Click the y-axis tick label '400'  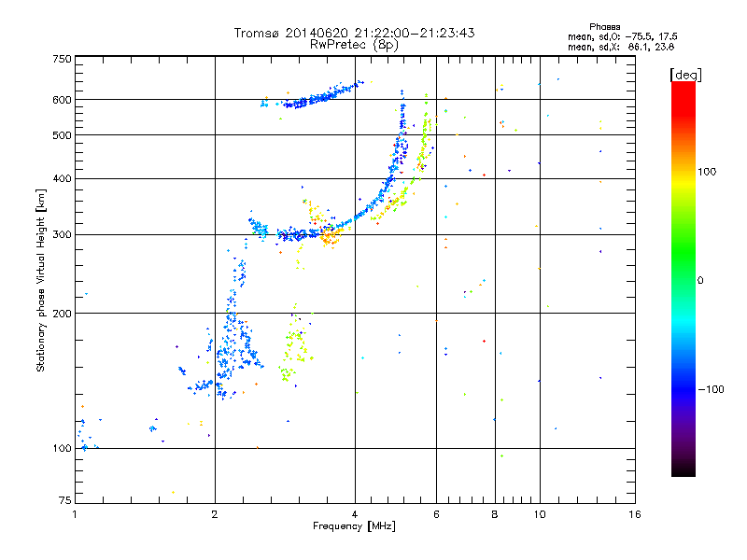(62, 178)
